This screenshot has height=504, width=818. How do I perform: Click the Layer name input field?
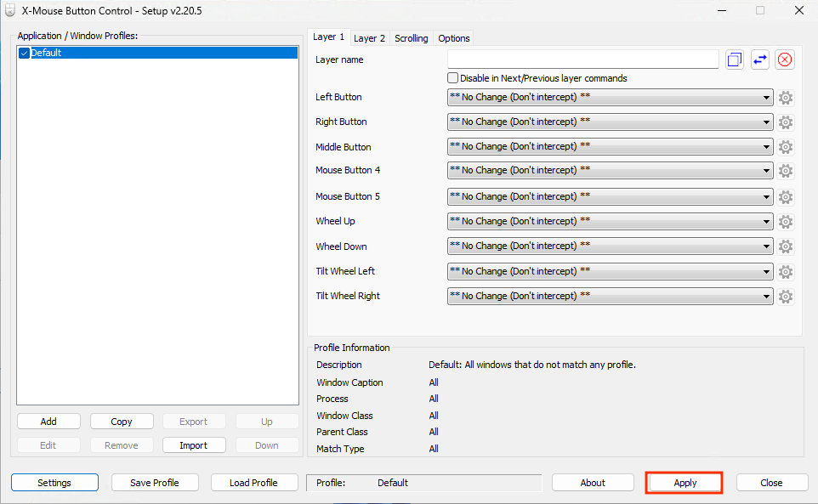(x=582, y=59)
